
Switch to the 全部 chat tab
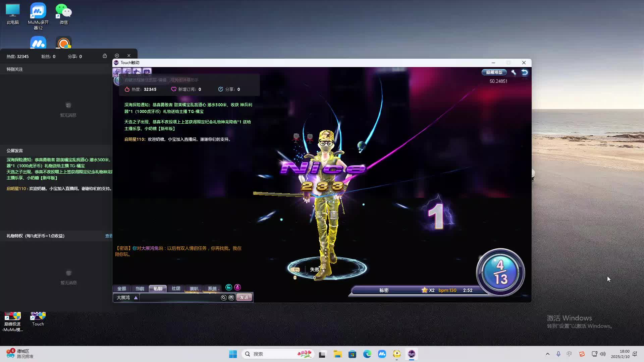(121, 289)
